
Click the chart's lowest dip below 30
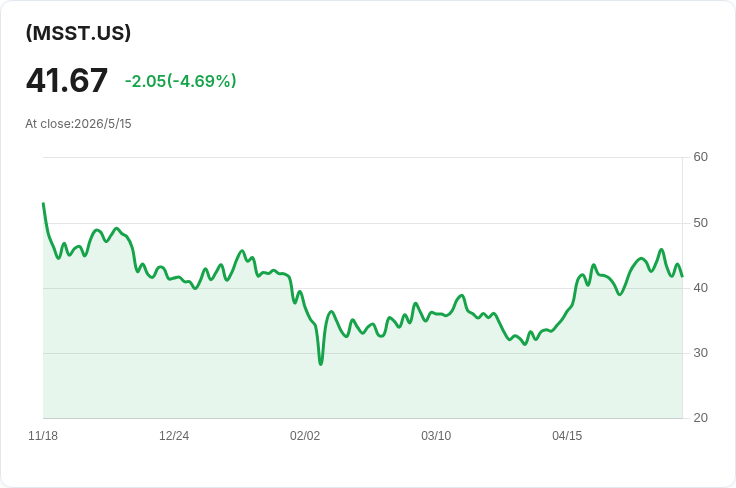click(321, 364)
